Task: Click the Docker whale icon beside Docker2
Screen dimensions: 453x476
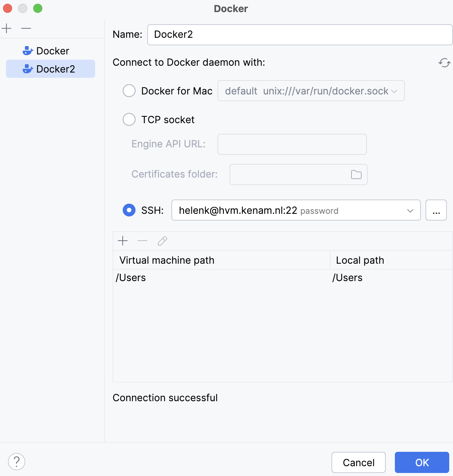Action: 28,69
